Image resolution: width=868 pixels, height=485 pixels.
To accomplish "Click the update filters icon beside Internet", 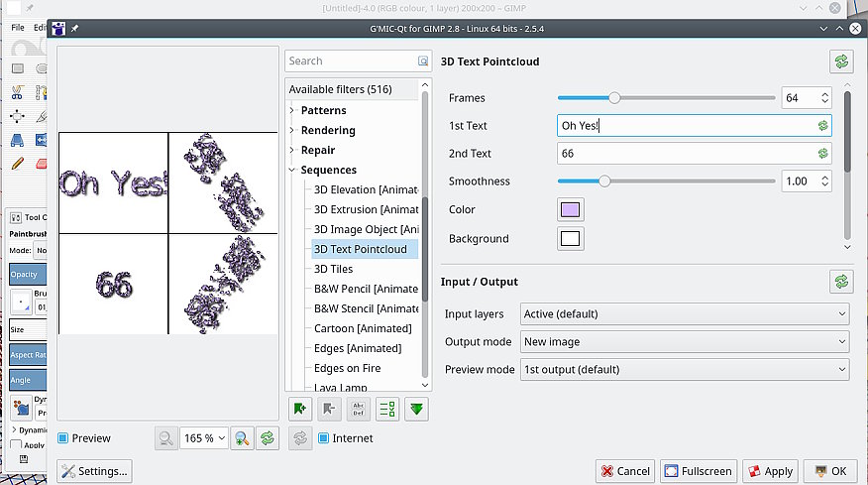I will (x=300, y=438).
